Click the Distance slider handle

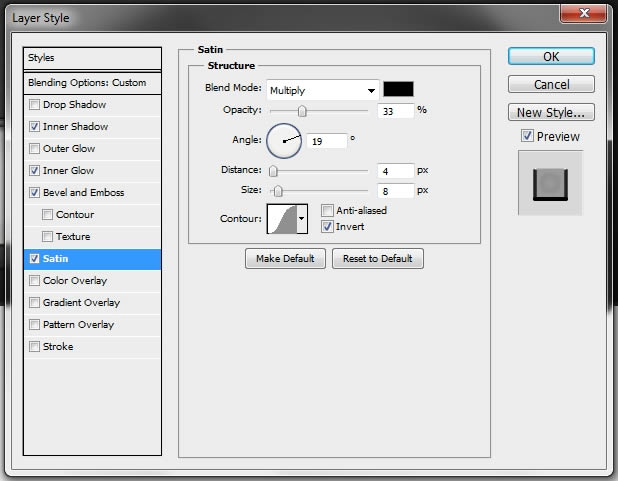point(273,171)
